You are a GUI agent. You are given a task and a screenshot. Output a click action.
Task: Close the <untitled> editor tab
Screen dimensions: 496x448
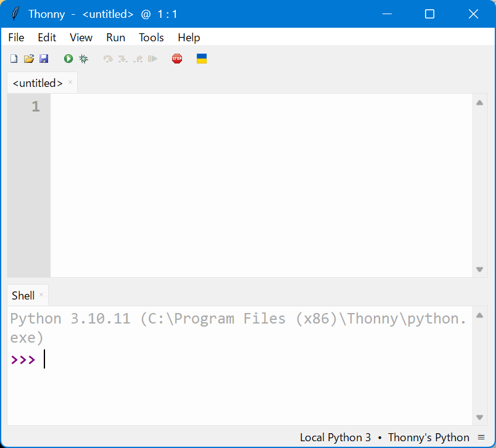point(70,82)
